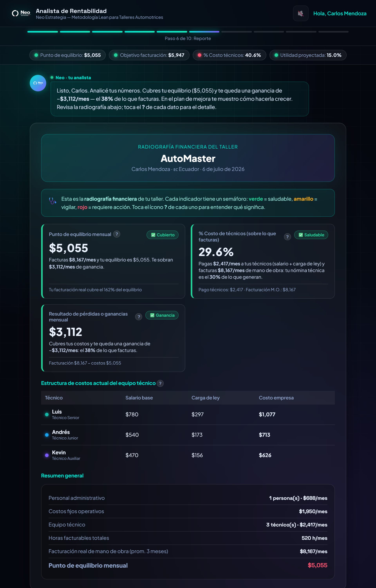Click Andrés's salario base $540

[132, 435]
